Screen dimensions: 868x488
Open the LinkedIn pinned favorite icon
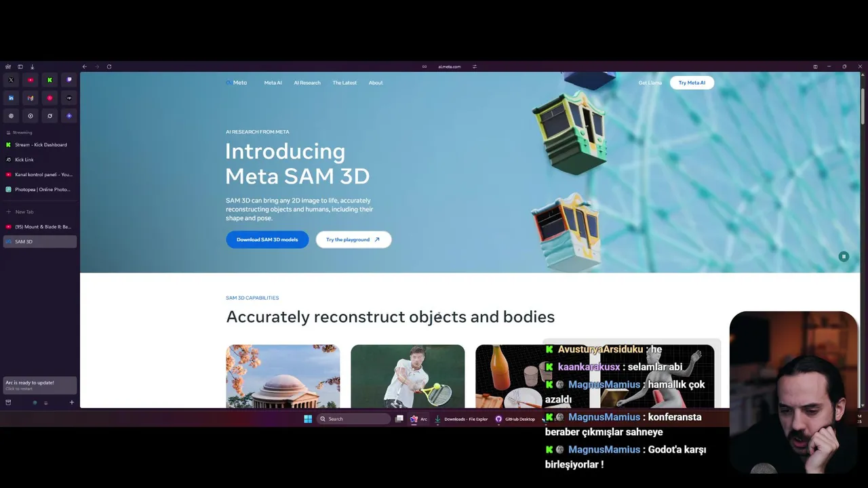pos(11,98)
